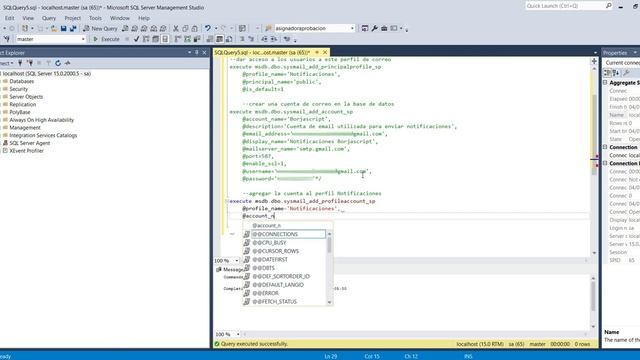The width and height of the screenshot is (640, 360).
Task: Collapse the Aggregate Status section
Action: [x=605, y=82]
